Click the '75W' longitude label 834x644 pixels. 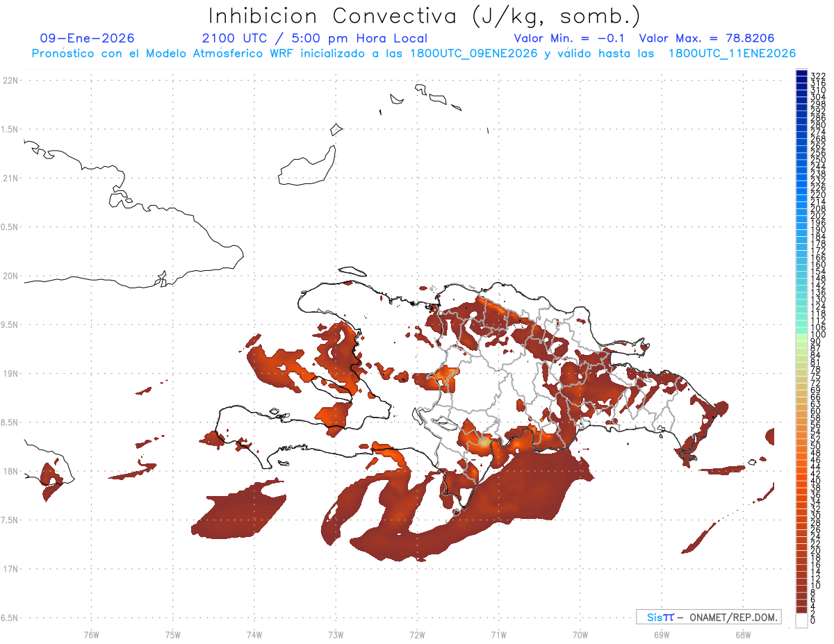[x=172, y=634]
